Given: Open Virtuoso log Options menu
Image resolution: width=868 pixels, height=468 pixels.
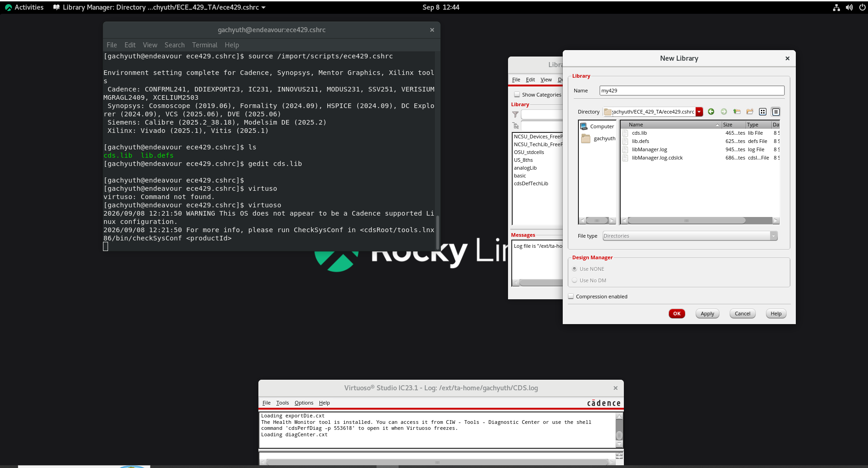Looking at the screenshot, I should pyautogui.click(x=304, y=403).
